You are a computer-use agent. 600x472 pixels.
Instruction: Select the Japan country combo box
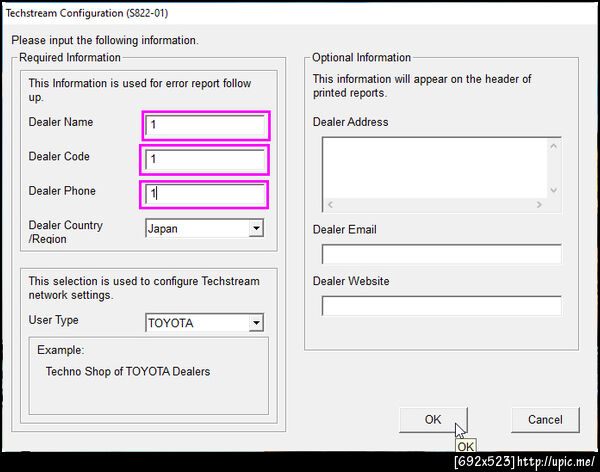point(204,229)
